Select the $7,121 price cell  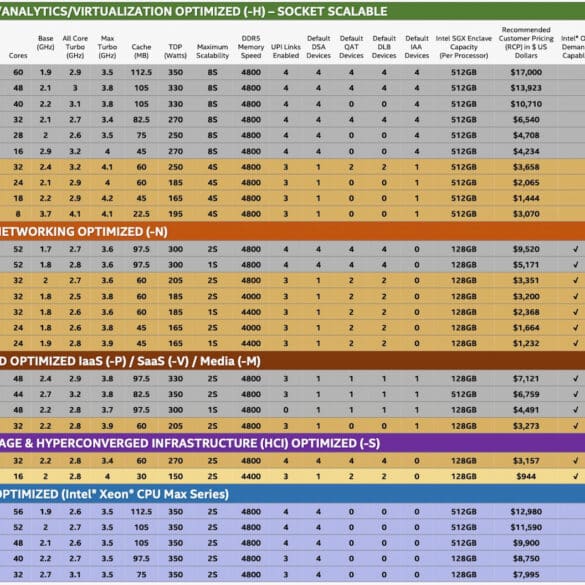[526, 379]
